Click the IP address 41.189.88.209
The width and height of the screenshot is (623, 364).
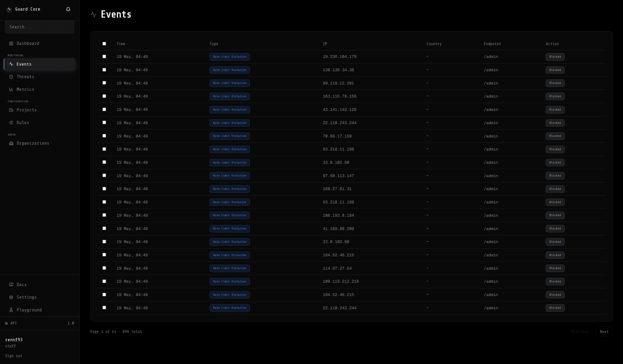click(x=338, y=229)
